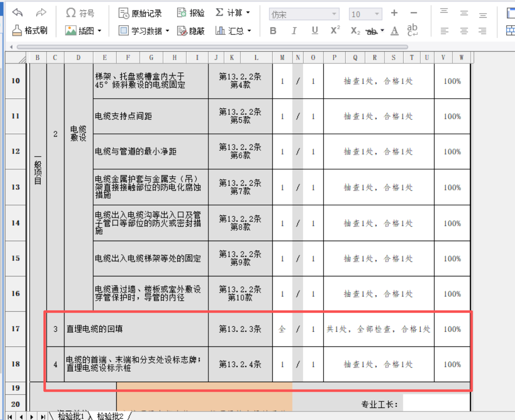This screenshot has height=420, width=515.
Task: Click the 电缆支持点间距 cell
Action: 151,116
